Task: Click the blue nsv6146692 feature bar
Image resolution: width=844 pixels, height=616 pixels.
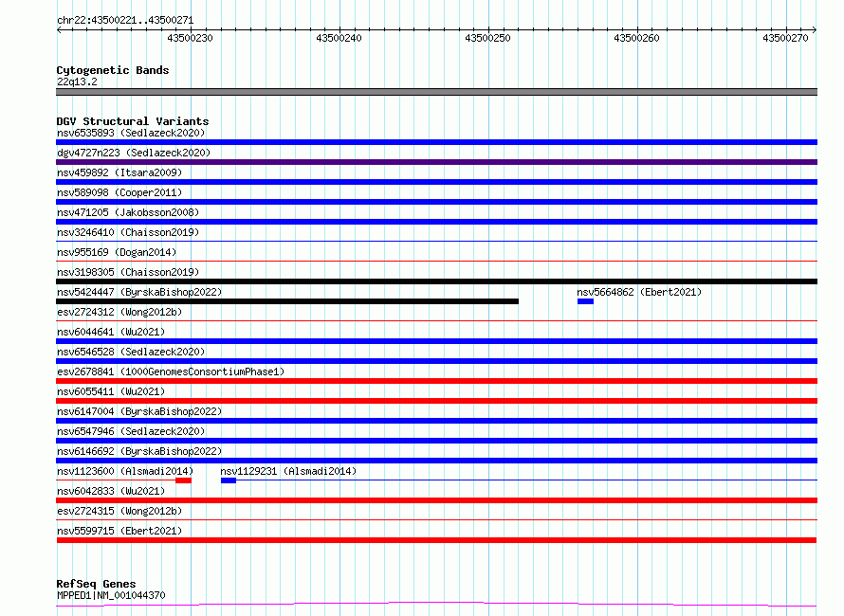Action: pyautogui.click(x=436, y=461)
